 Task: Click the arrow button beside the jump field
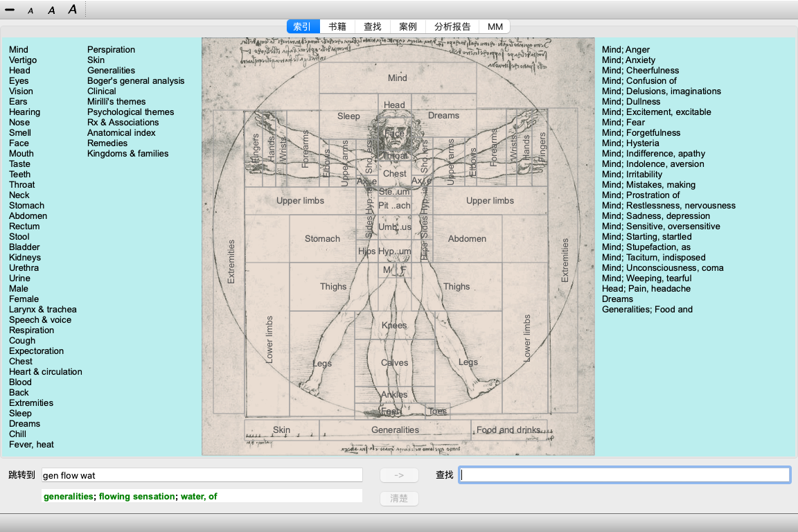[x=399, y=475]
